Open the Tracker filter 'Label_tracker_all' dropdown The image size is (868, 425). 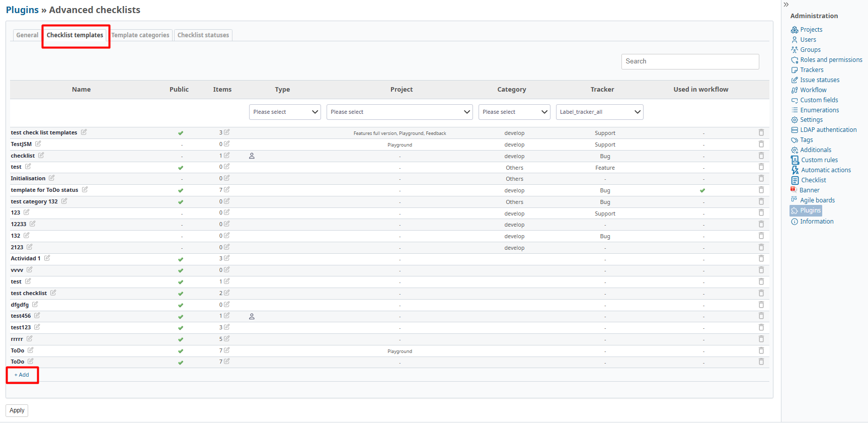coord(599,112)
